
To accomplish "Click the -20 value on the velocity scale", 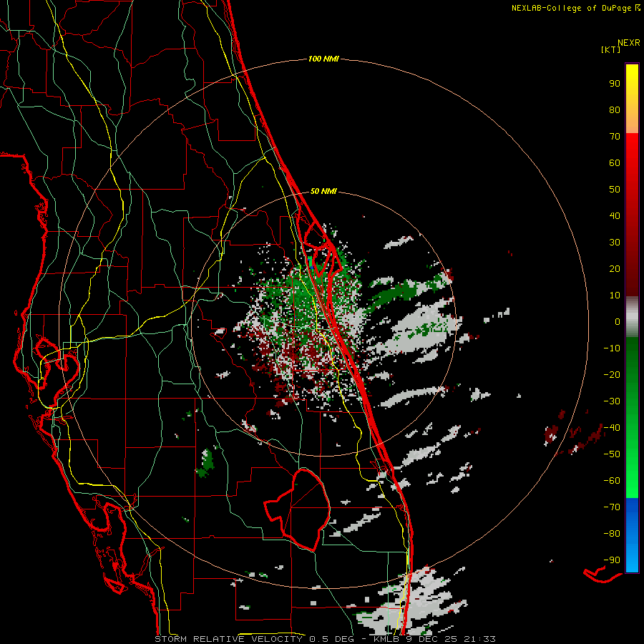I will pyautogui.click(x=612, y=374).
